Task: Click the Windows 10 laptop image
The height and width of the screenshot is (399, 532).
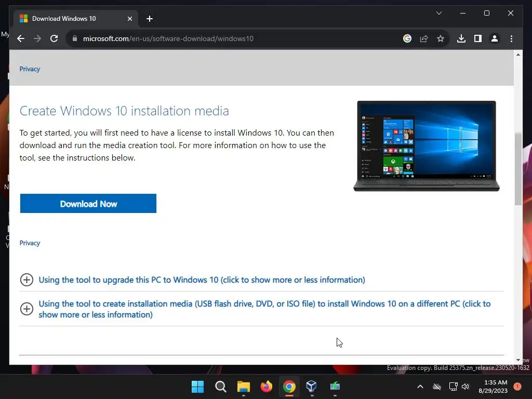Action: tap(427, 146)
